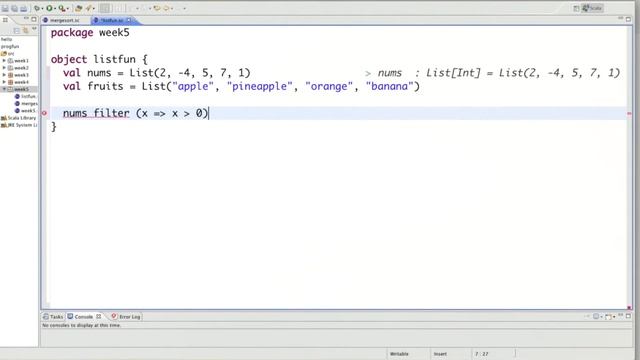Click the Save All toolbar icon
640x360 pixels.
tap(14, 8)
